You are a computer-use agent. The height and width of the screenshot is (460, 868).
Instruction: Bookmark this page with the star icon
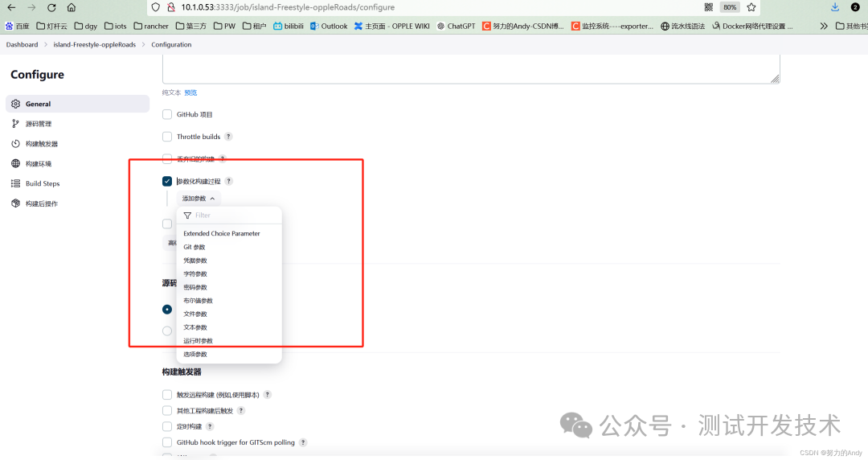click(751, 7)
